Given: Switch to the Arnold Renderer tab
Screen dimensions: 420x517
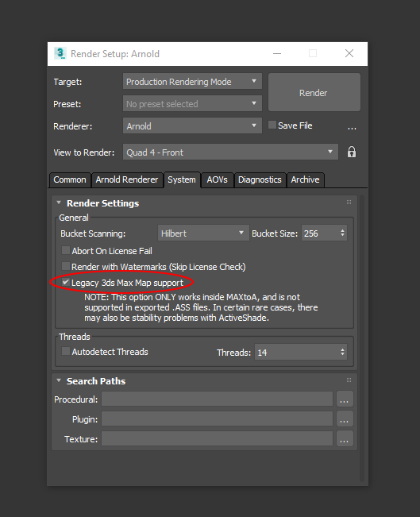Looking at the screenshot, I should pos(127,179).
